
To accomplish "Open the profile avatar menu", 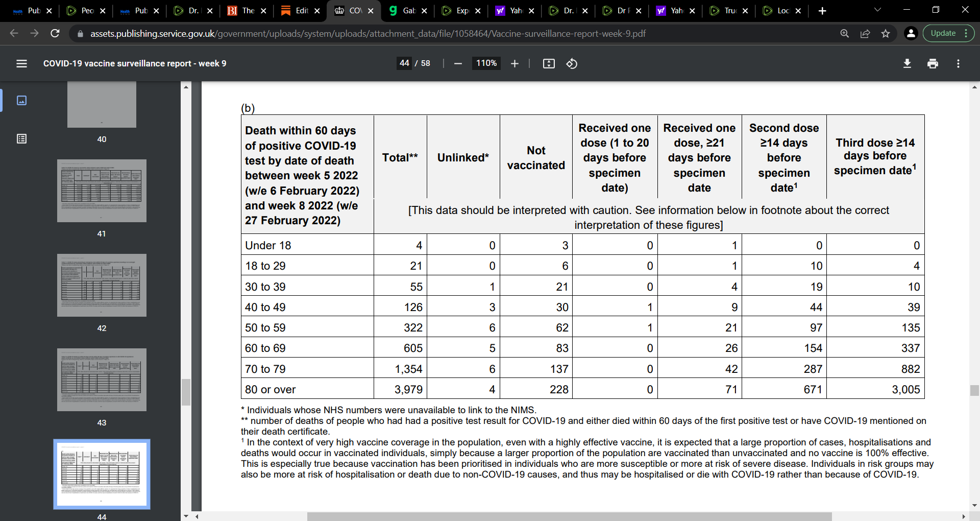I will [911, 33].
